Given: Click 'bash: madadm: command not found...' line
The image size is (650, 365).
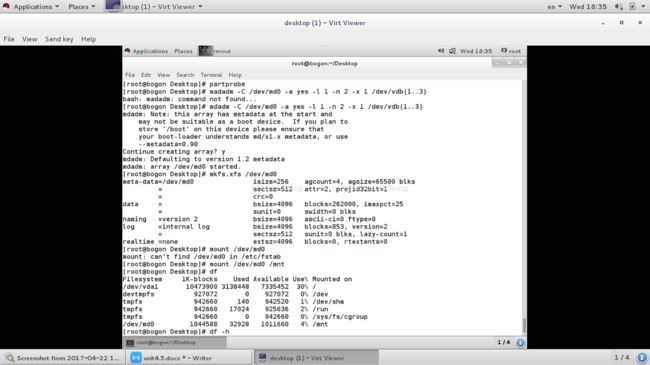Looking at the screenshot, I should pyautogui.click(x=189, y=99).
